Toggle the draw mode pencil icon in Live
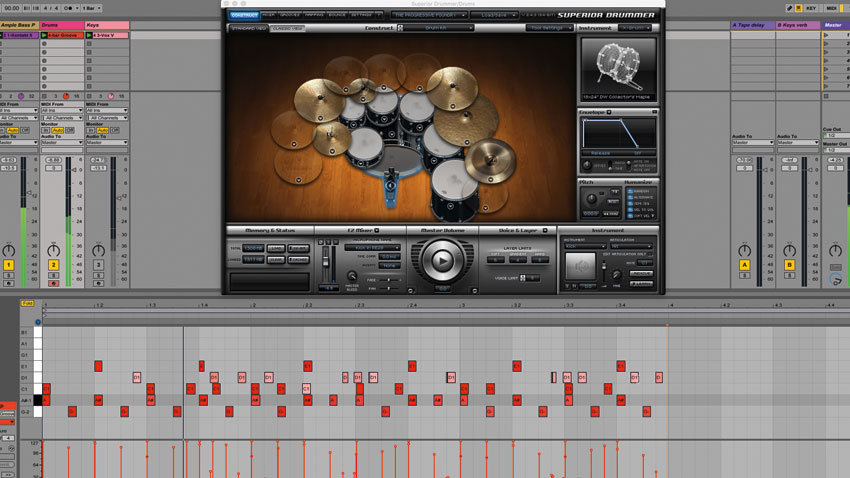 pos(789,8)
